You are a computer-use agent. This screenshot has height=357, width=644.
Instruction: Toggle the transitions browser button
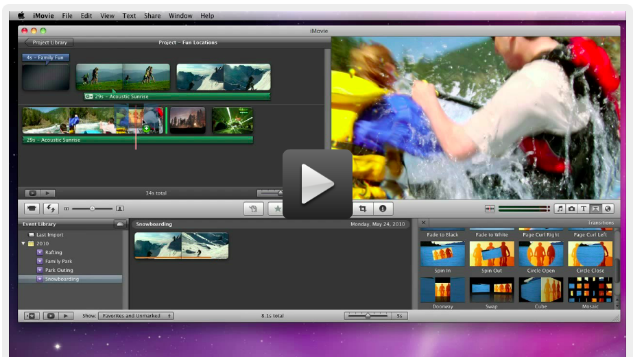595,208
